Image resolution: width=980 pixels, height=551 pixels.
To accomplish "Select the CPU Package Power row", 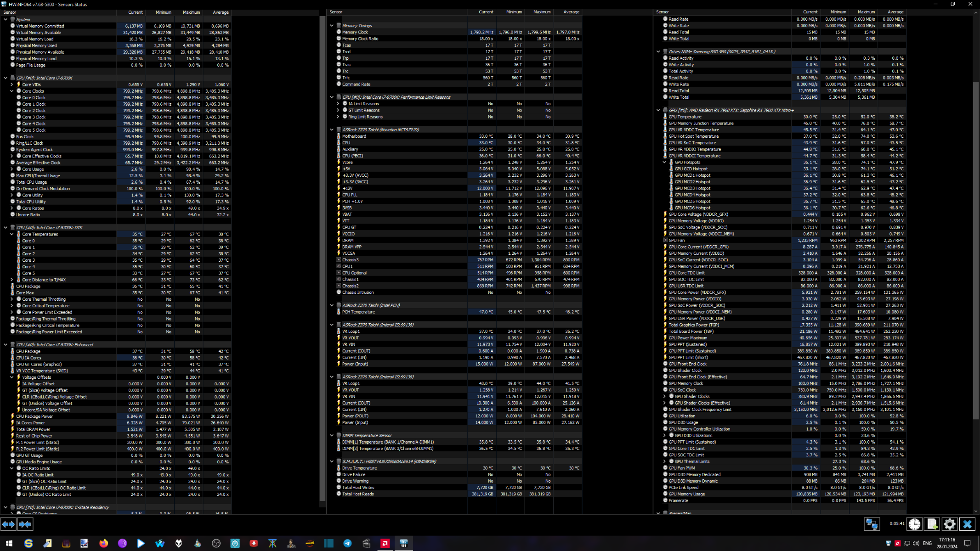I will [34, 416].
